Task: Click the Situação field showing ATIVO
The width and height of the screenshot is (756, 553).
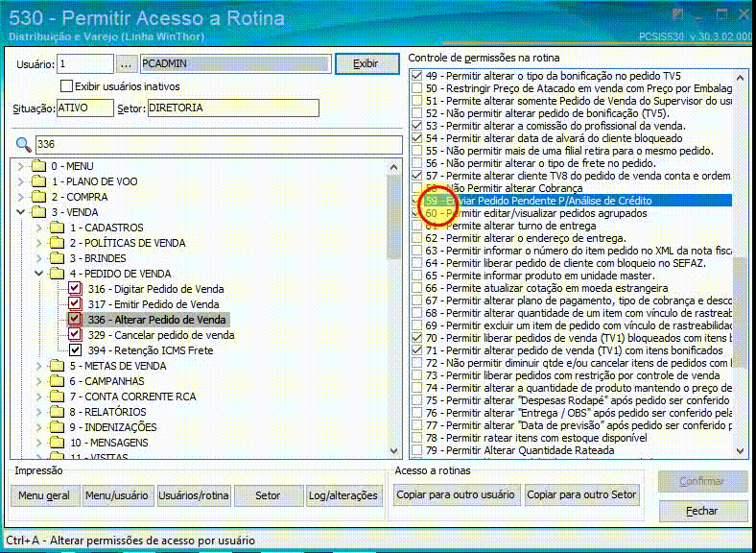Action: [x=84, y=108]
